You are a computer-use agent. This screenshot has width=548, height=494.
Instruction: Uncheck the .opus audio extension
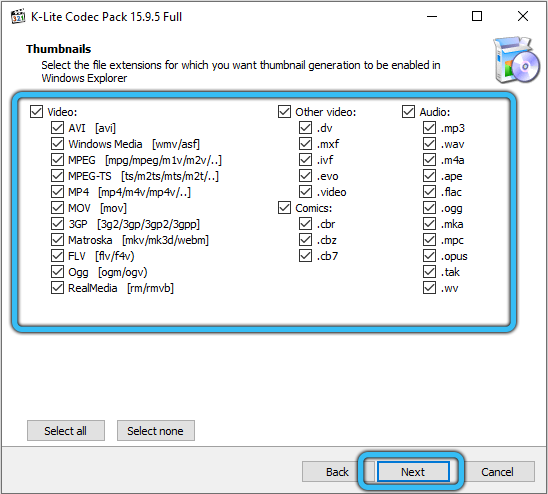click(429, 256)
